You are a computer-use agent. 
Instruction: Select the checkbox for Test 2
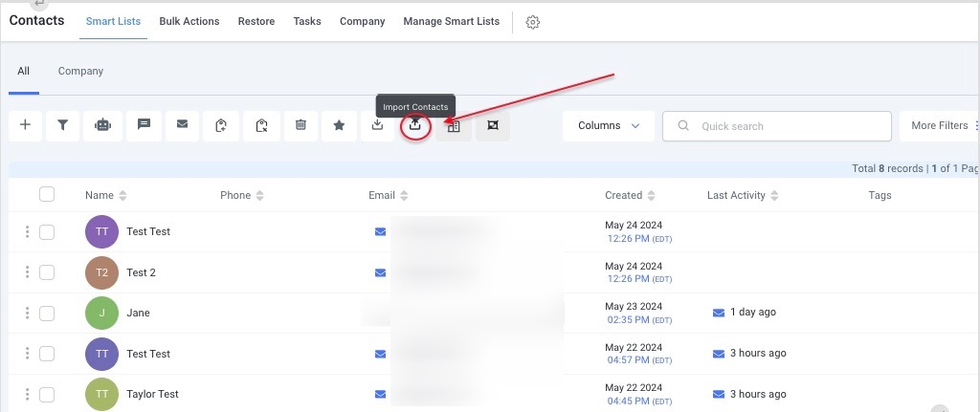[47, 272]
